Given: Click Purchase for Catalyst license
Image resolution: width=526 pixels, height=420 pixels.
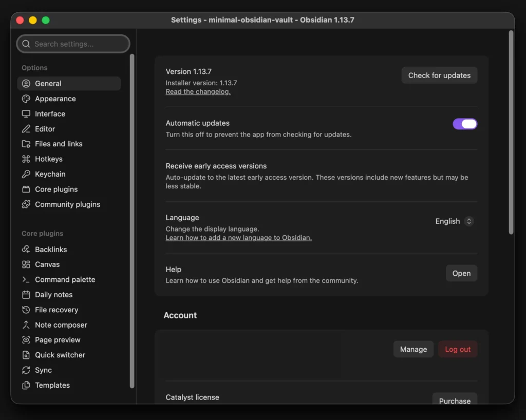Looking at the screenshot, I should [455, 399].
